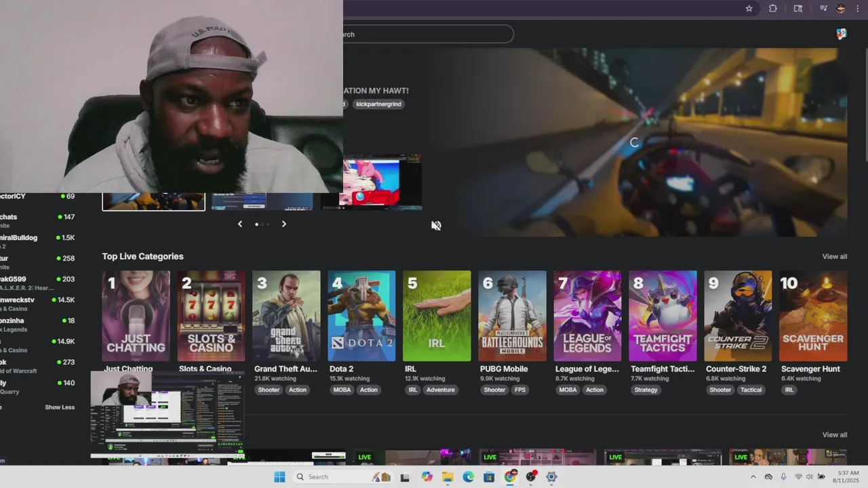The image size is (868, 488).
Task: Click the Teamfight Tacti... title link
Action: pyautogui.click(x=663, y=369)
